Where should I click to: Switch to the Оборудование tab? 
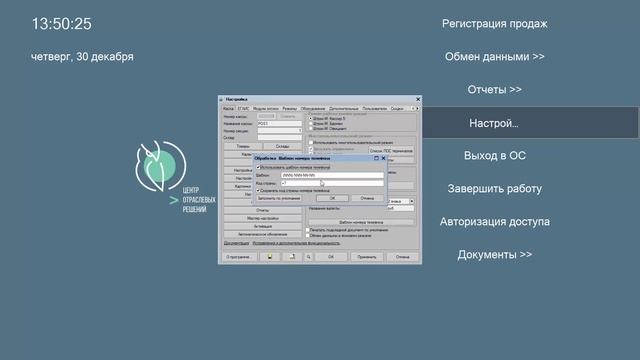[313, 109]
